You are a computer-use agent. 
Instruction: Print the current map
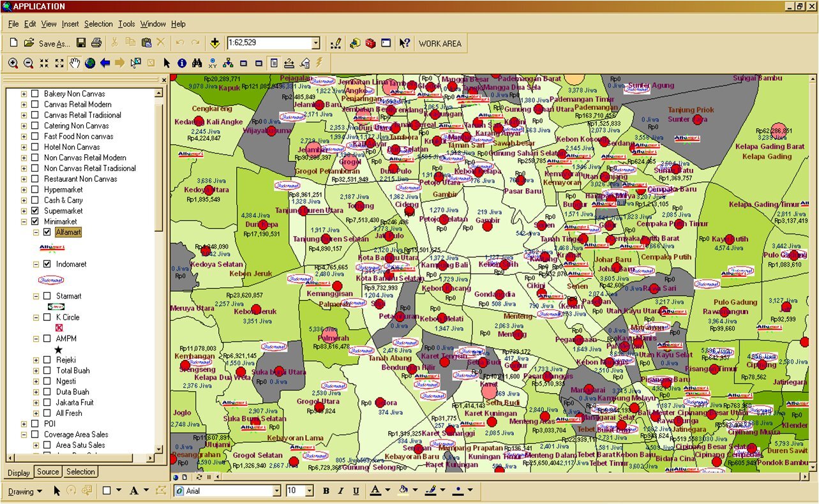[x=96, y=43]
